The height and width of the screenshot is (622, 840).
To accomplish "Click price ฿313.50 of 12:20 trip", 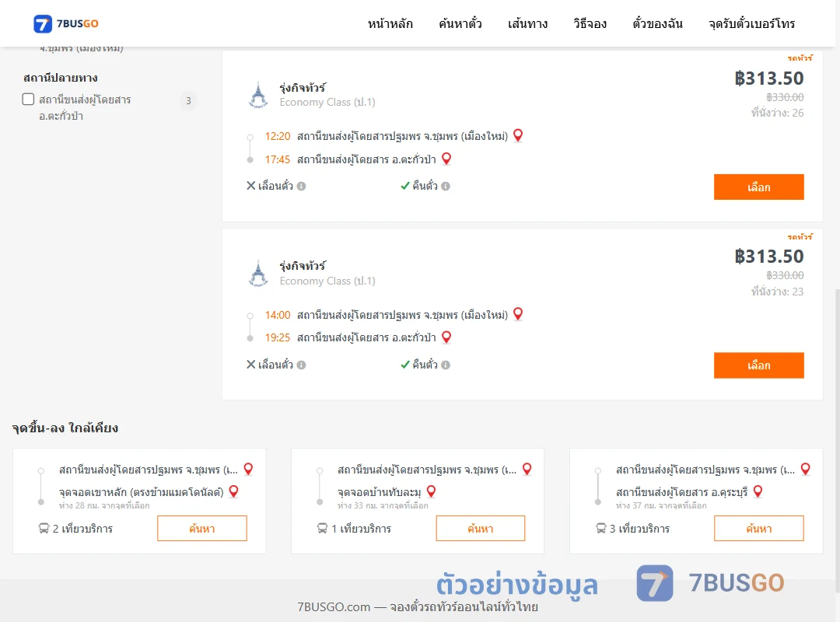I will tap(768, 79).
